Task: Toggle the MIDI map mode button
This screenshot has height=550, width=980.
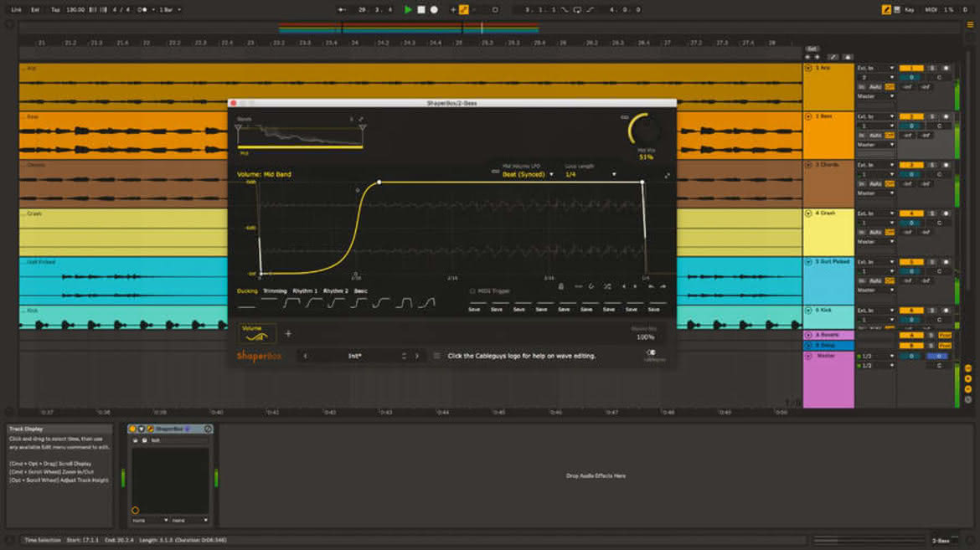Action: point(931,9)
